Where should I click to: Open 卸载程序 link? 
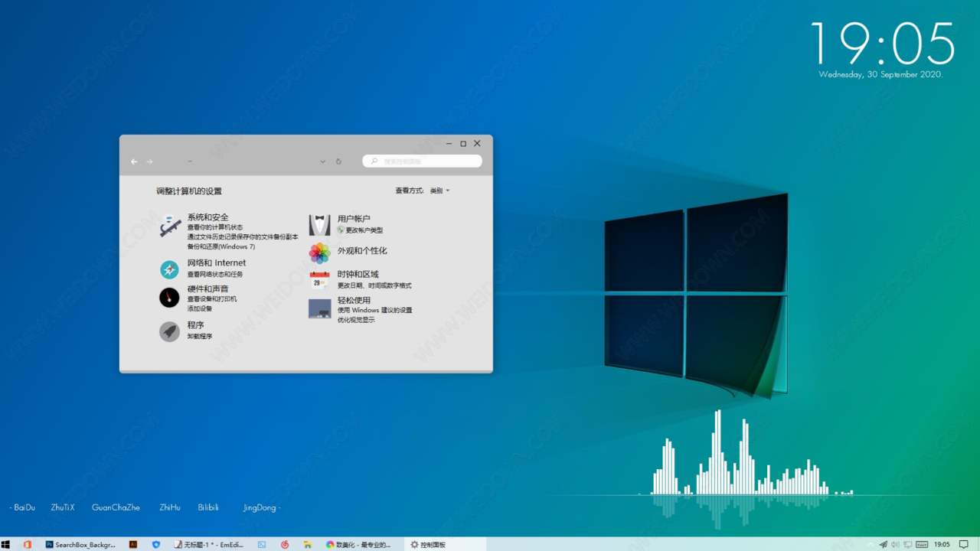coord(200,336)
